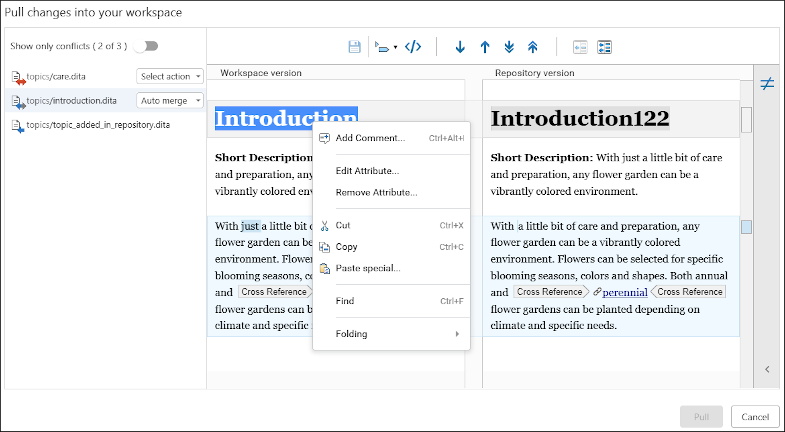
Task: Toggle the Show only conflicts switch
Action: [146, 46]
